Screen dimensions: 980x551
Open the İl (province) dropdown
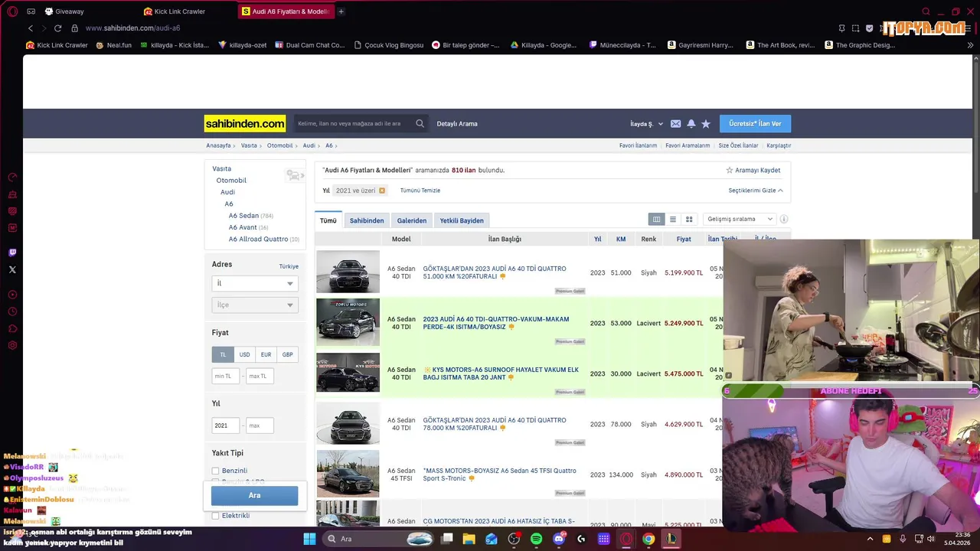[254, 283]
